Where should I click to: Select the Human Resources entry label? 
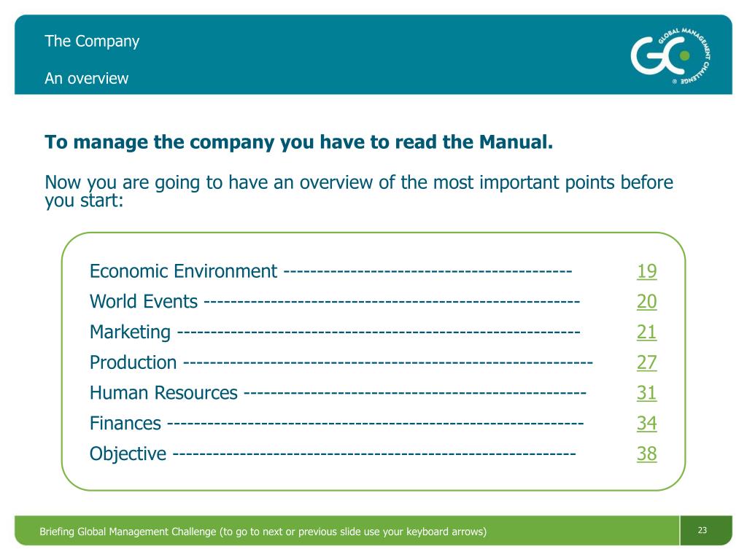click(163, 393)
